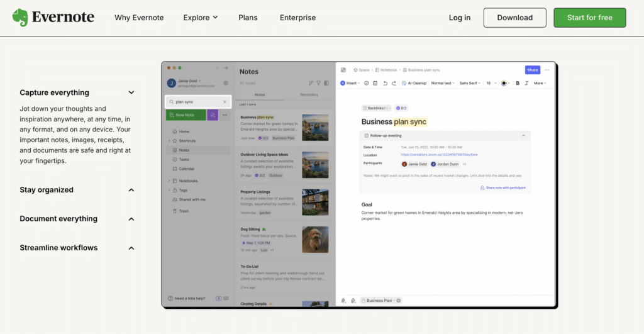Viewport: 644px width, 334px height.
Task: Insert calendar event from editor toolbar
Action: (375, 83)
